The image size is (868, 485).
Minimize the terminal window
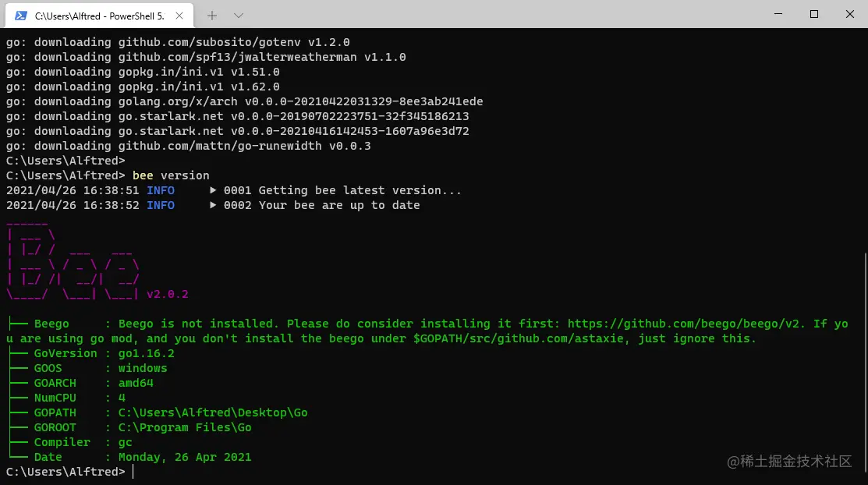[778, 14]
